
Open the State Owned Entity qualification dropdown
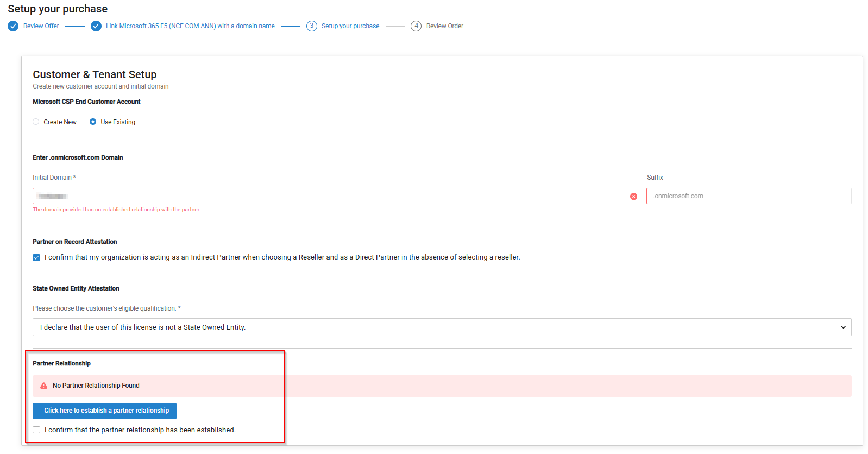(x=435, y=327)
